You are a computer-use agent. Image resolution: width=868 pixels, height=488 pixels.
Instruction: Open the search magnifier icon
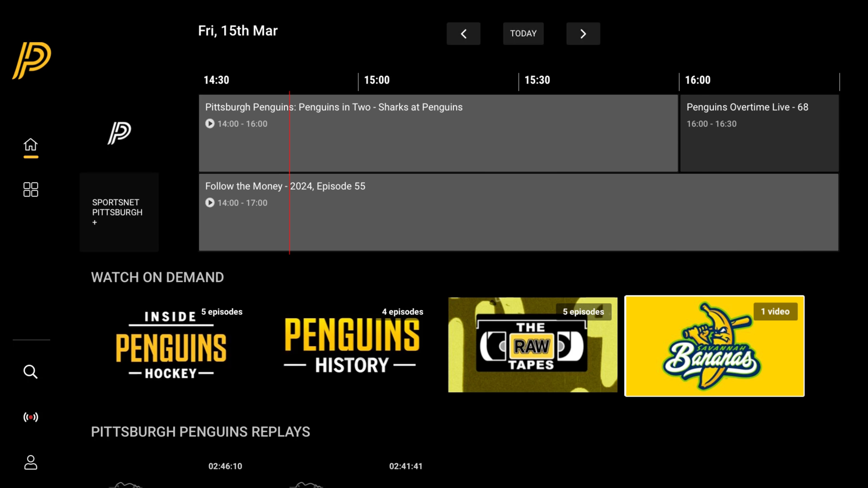tap(31, 371)
